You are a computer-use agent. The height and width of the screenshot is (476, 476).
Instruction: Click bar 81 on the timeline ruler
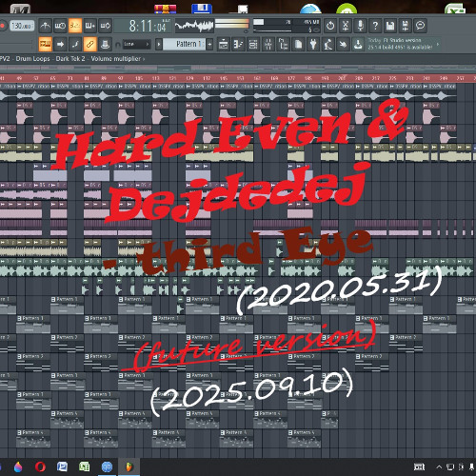87,78
